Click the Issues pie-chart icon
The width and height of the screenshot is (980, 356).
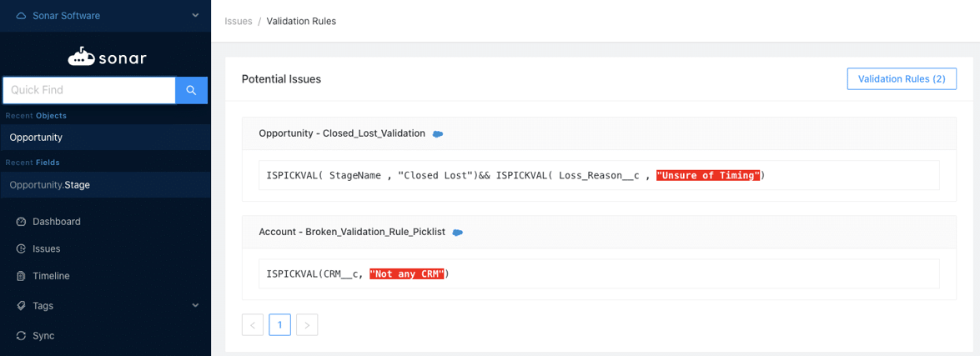coord(21,248)
